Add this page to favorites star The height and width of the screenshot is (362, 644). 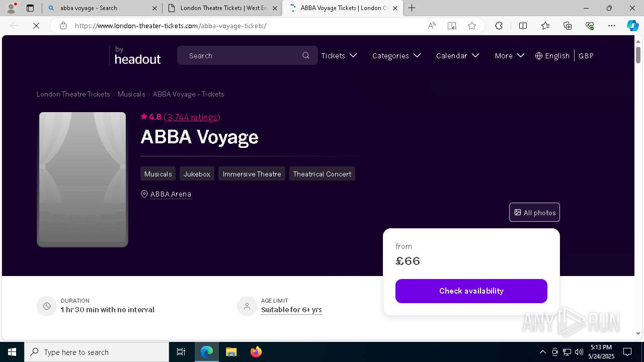[x=472, y=26]
